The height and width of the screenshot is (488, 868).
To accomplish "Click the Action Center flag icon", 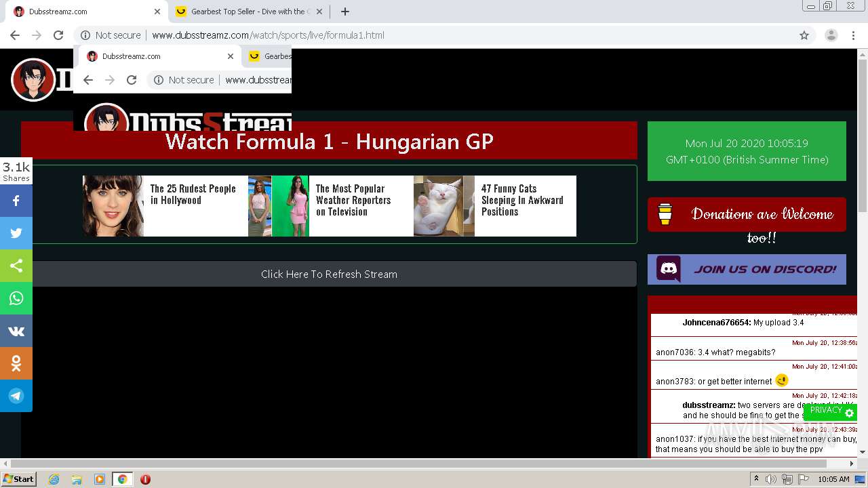I will pos(804,479).
